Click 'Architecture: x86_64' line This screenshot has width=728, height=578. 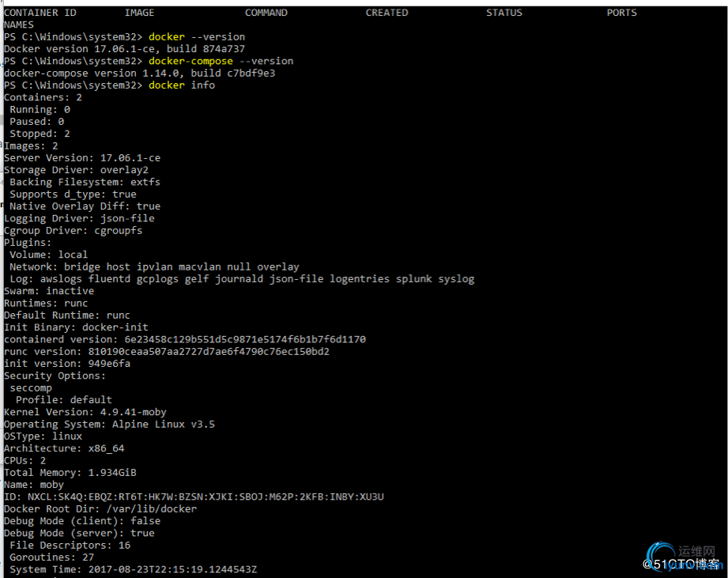[64, 448]
